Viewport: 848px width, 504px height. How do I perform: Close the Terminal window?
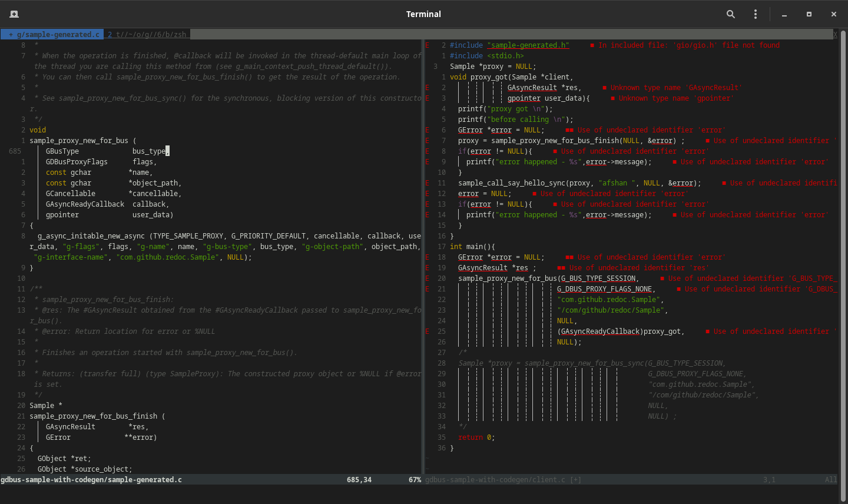[x=834, y=14]
